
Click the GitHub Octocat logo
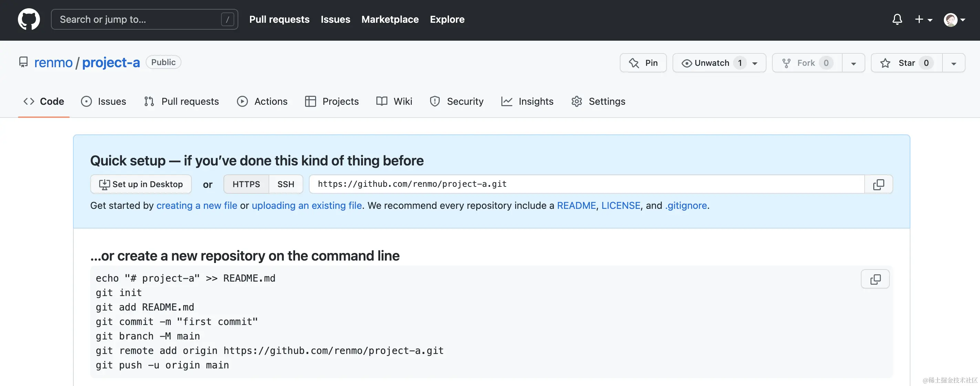click(x=29, y=19)
